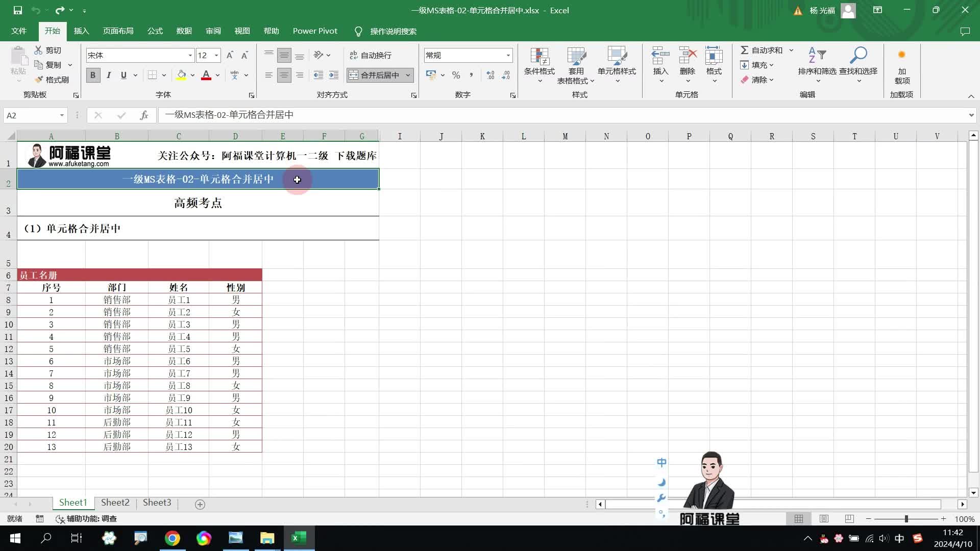Expand the formula bar chevron
The image size is (980, 551).
(x=971, y=115)
